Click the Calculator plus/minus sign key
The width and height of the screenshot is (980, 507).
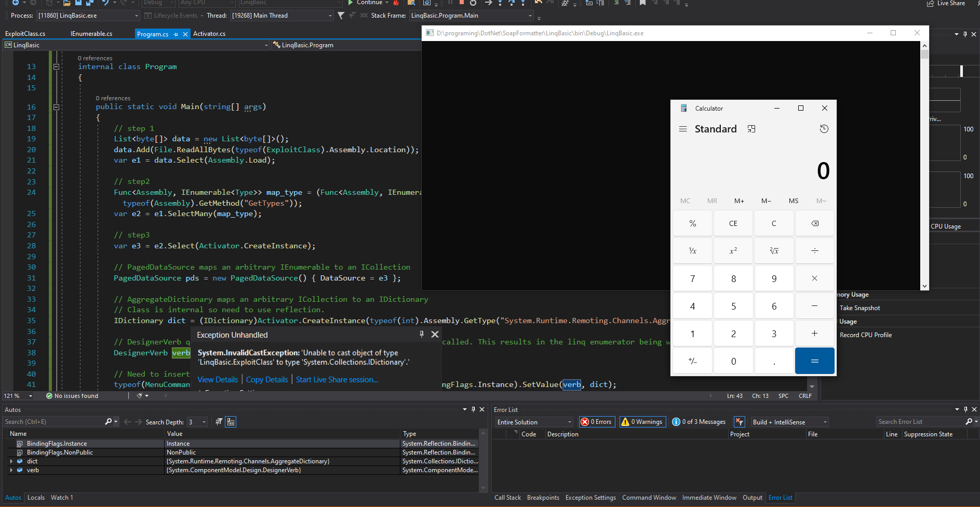click(692, 361)
